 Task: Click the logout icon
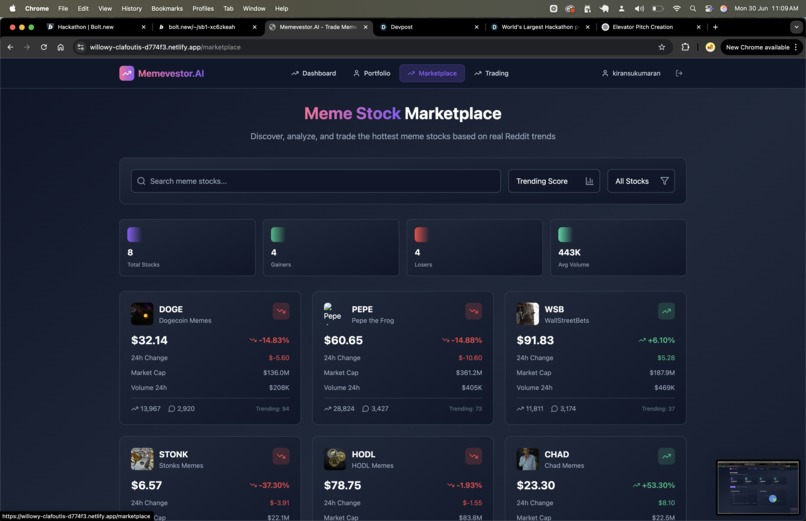coord(679,73)
